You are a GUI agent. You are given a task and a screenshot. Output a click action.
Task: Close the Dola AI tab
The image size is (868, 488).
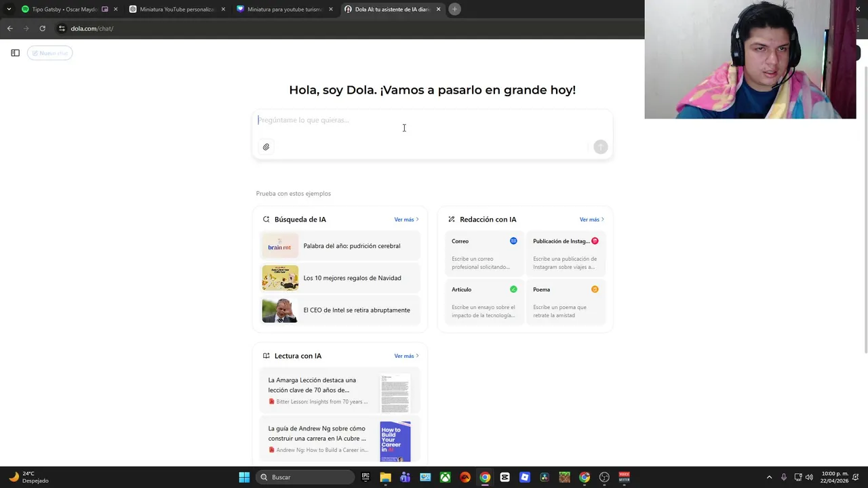[438, 9]
